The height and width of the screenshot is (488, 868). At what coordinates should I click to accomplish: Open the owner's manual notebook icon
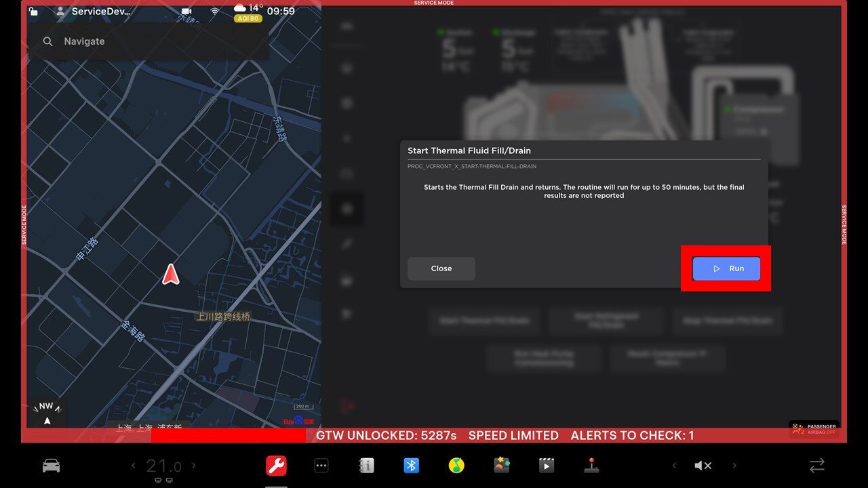tap(366, 466)
